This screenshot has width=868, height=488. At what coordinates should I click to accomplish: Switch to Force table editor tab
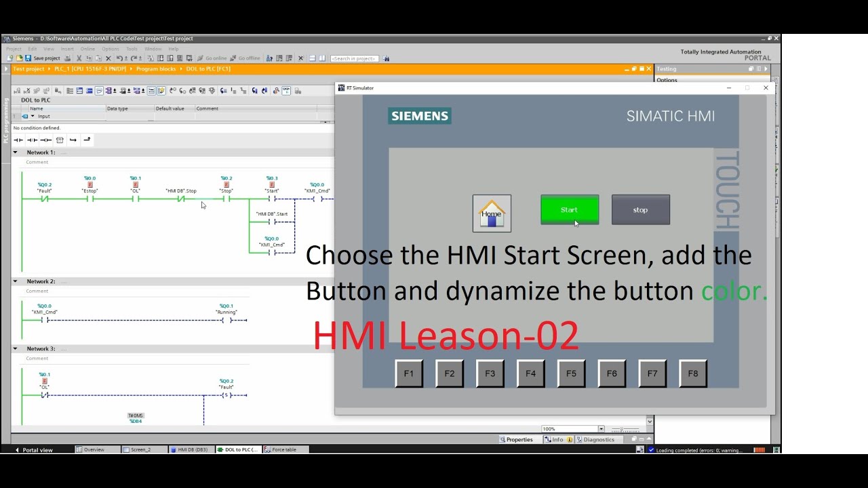[285, 449]
